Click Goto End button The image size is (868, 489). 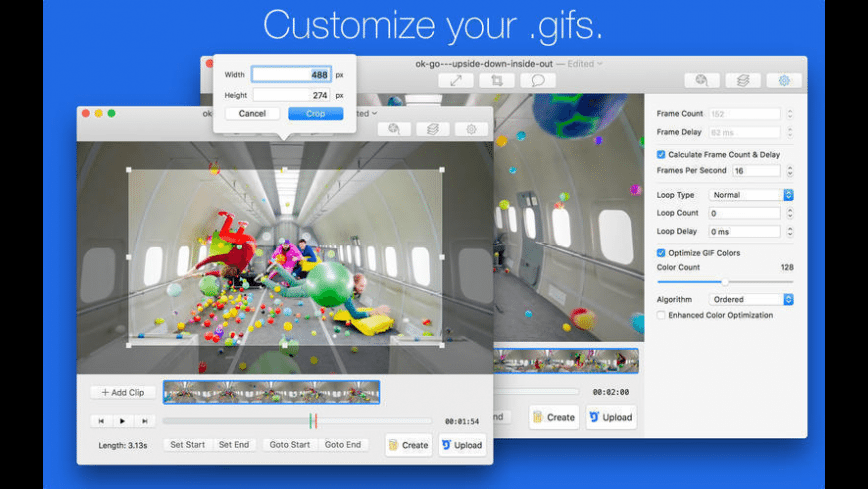click(343, 445)
